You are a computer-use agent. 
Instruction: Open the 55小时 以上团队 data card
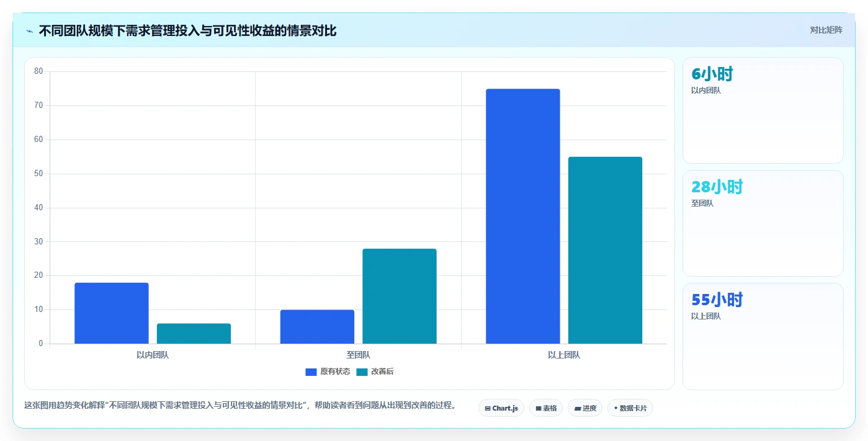pos(763,336)
